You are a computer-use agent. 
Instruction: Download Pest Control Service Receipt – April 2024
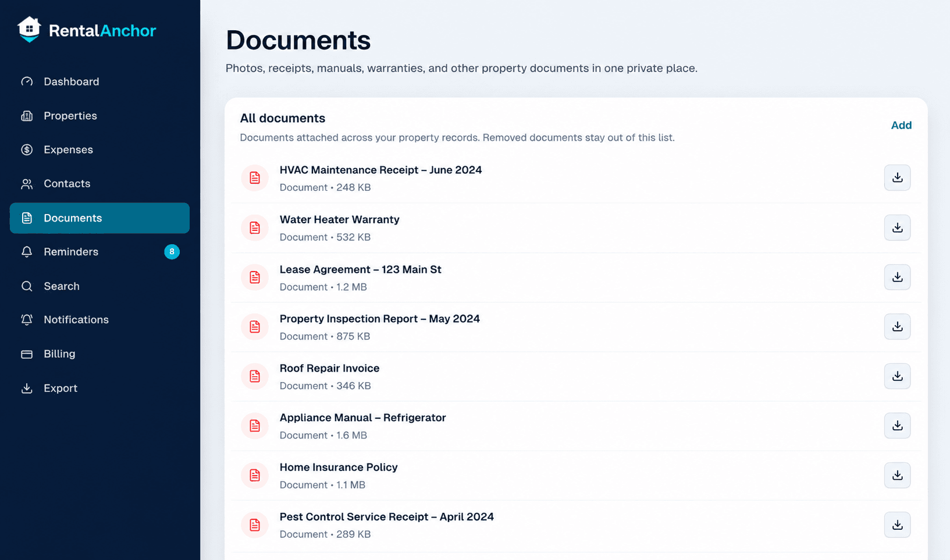click(x=897, y=525)
